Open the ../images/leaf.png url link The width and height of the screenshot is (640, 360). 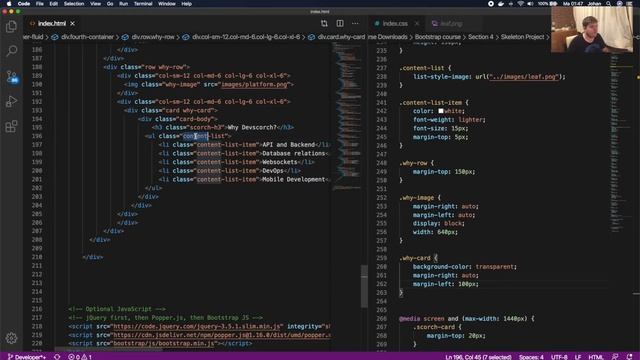click(524, 77)
